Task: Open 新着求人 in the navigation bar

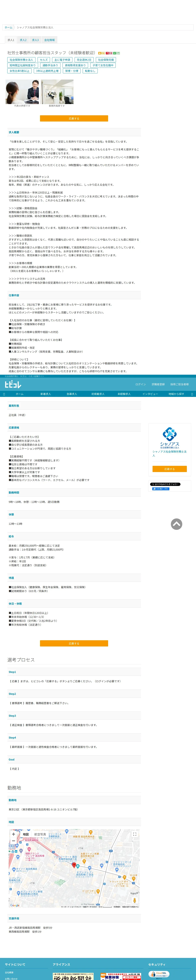Action: point(46,394)
